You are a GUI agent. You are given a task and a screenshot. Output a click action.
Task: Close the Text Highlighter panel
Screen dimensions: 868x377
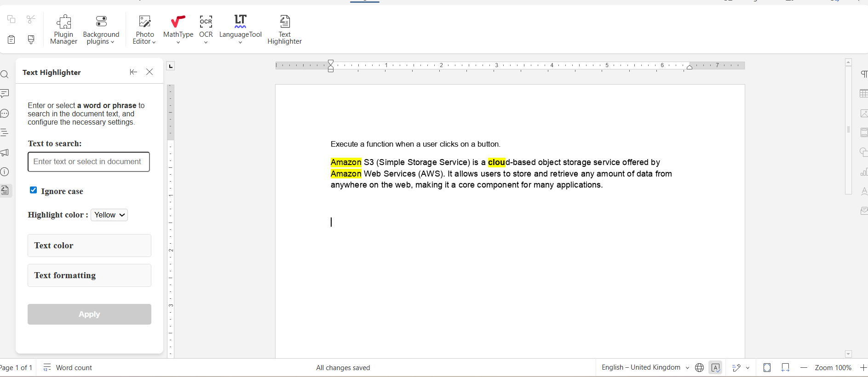(x=149, y=72)
